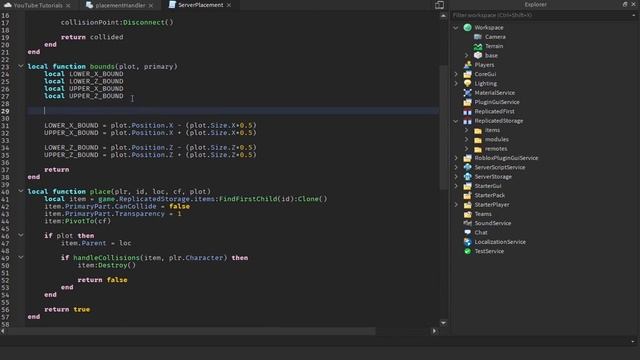Click the editor vertical scrollbar thumb

(443, 127)
